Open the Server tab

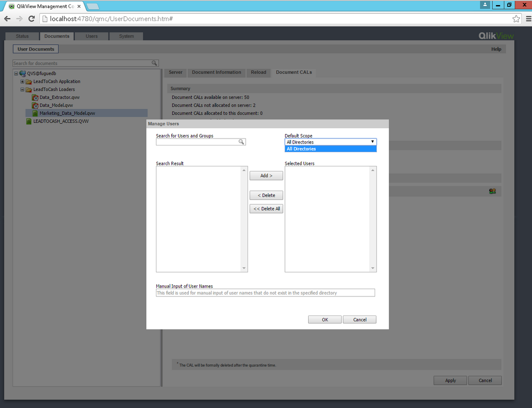click(175, 72)
